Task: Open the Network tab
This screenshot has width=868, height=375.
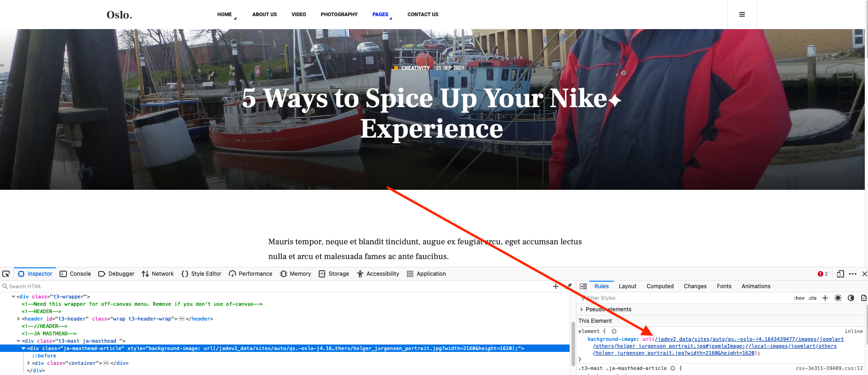Action: (x=158, y=274)
